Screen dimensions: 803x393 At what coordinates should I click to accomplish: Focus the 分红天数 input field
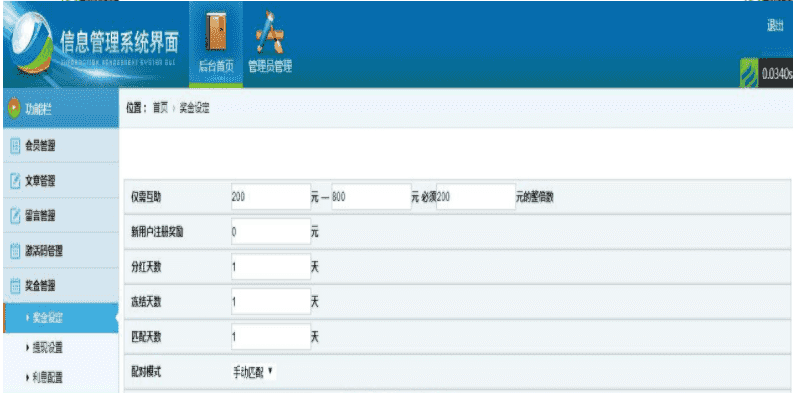pyautogui.click(x=271, y=266)
